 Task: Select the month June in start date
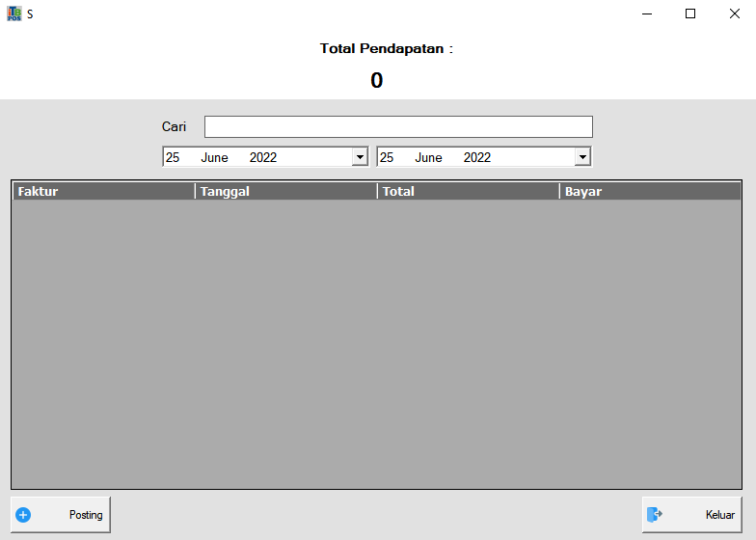(x=214, y=157)
